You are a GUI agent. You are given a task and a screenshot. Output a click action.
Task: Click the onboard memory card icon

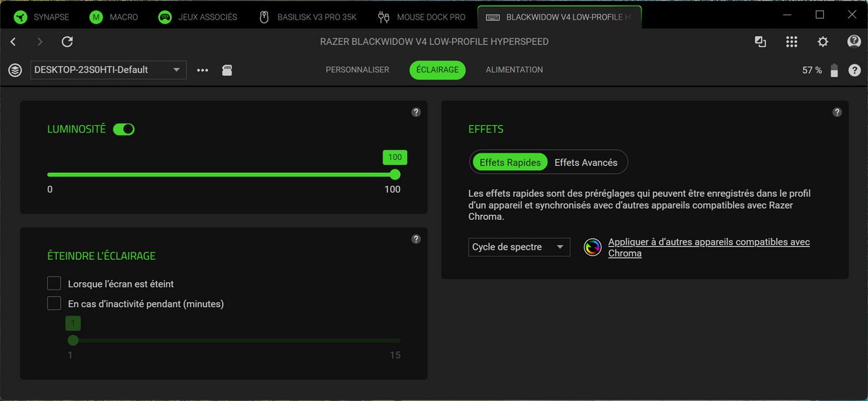point(227,70)
